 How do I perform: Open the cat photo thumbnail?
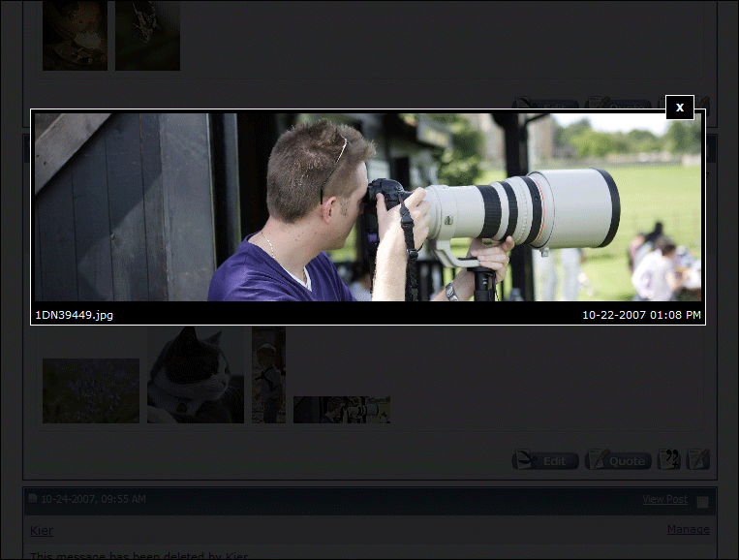click(196, 375)
